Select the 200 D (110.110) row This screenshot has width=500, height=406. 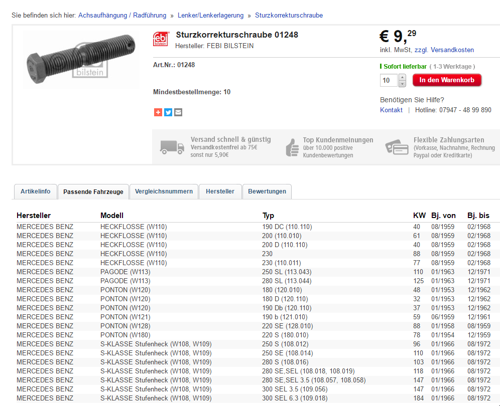[x=256, y=245]
